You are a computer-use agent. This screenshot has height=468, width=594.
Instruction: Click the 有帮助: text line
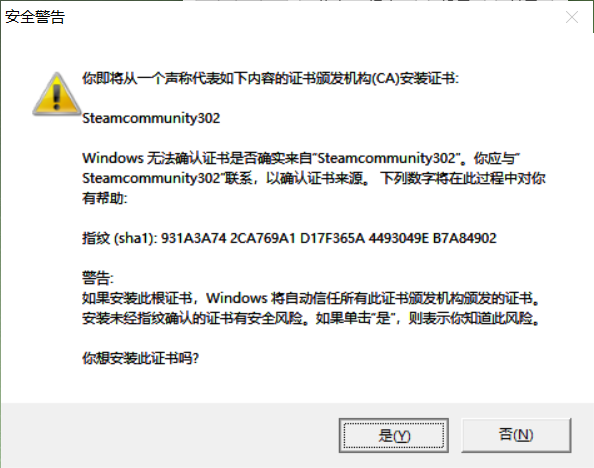click(105, 198)
